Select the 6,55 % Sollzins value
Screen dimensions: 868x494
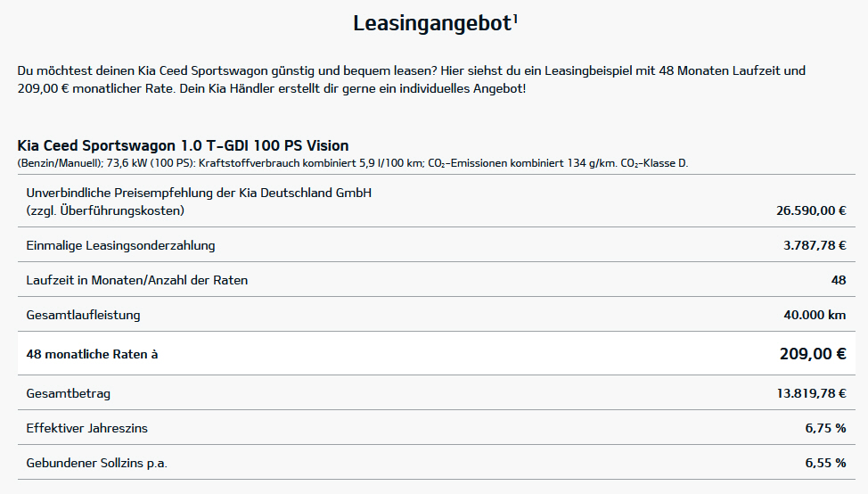coord(825,464)
